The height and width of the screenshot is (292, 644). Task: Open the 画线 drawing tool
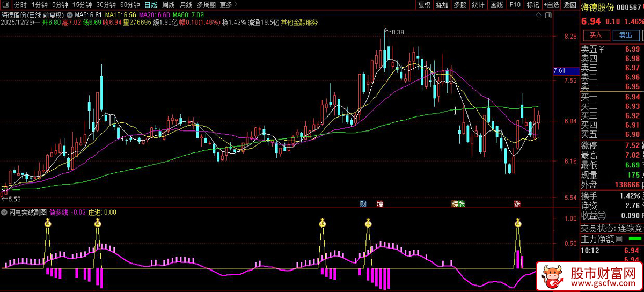(x=496, y=5)
